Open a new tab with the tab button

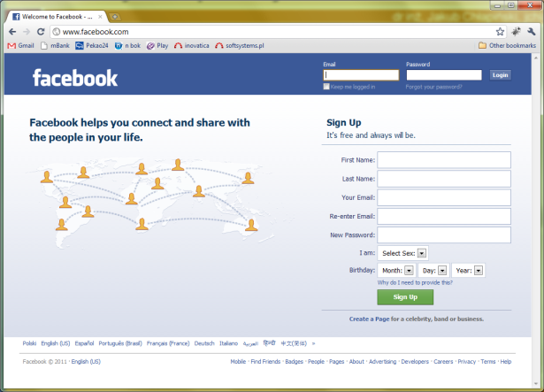[x=114, y=17]
